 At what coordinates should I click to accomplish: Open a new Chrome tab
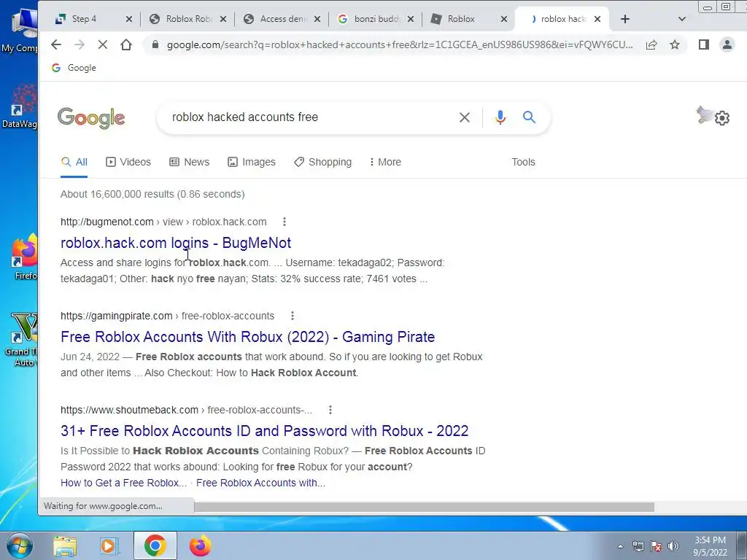pos(625,19)
